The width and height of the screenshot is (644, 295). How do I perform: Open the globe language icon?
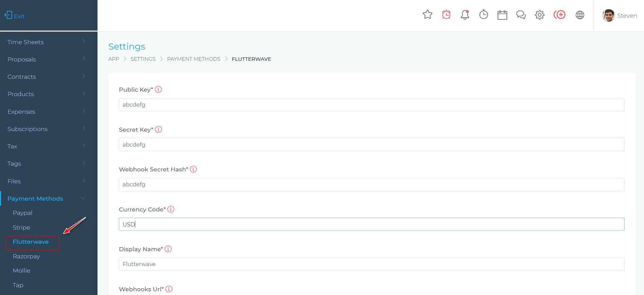tap(580, 15)
